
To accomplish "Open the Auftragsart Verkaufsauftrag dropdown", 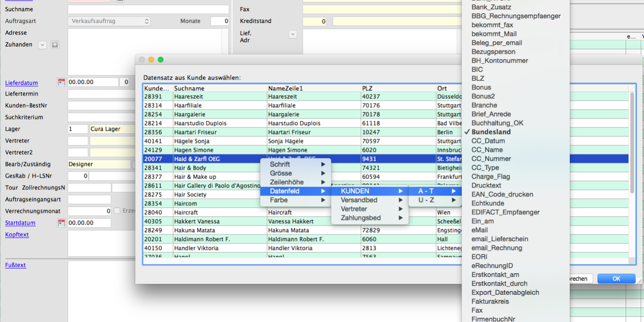I will tap(110, 21).
